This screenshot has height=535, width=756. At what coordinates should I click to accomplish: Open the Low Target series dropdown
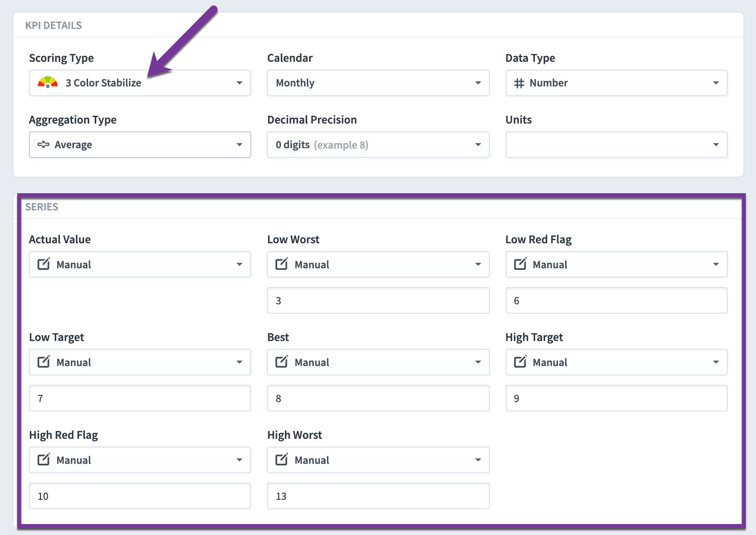(x=140, y=362)
